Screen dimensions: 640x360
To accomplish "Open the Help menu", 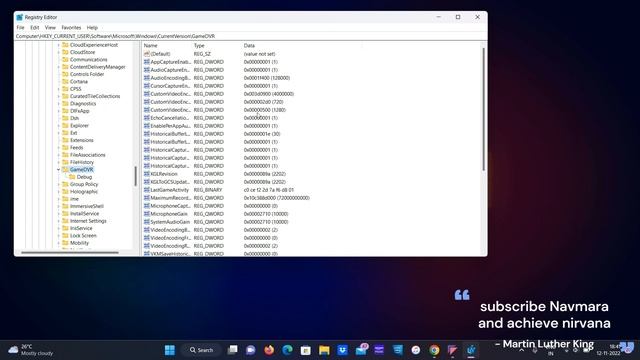I will pos(92,27).
